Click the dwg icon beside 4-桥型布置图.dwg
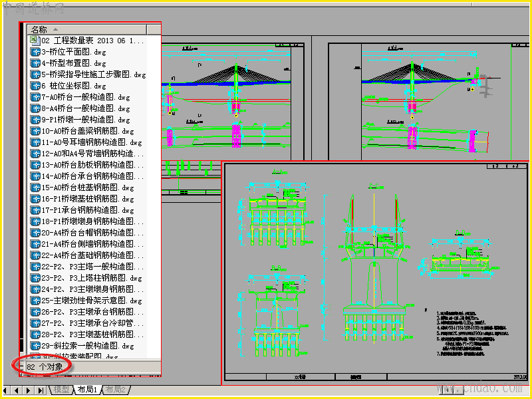 [35, 63]
